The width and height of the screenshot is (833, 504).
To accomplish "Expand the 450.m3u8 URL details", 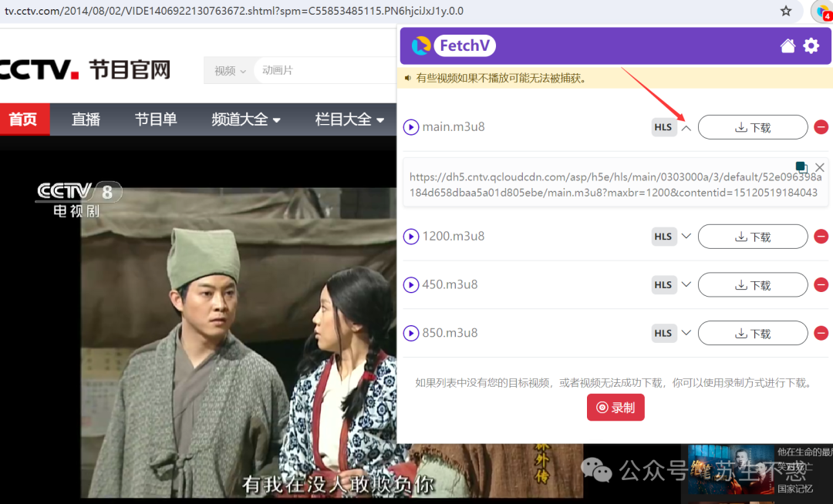I will 686,284.
